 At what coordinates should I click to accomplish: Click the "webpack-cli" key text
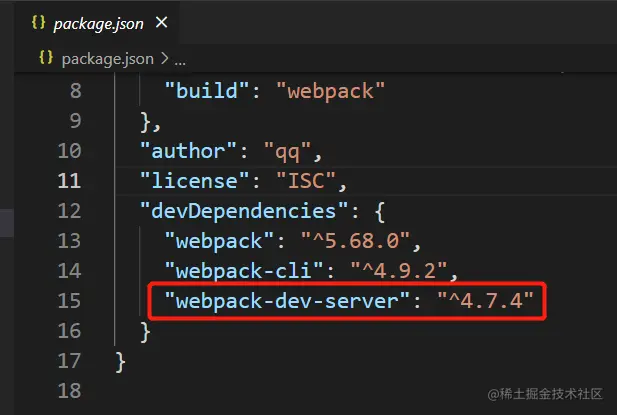point(244,271)
